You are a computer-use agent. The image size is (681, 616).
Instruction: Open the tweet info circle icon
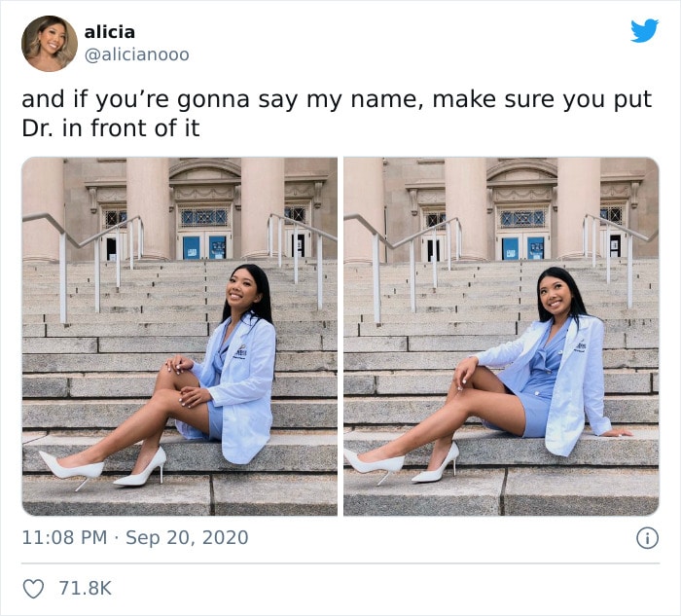[x=647, y=538]
